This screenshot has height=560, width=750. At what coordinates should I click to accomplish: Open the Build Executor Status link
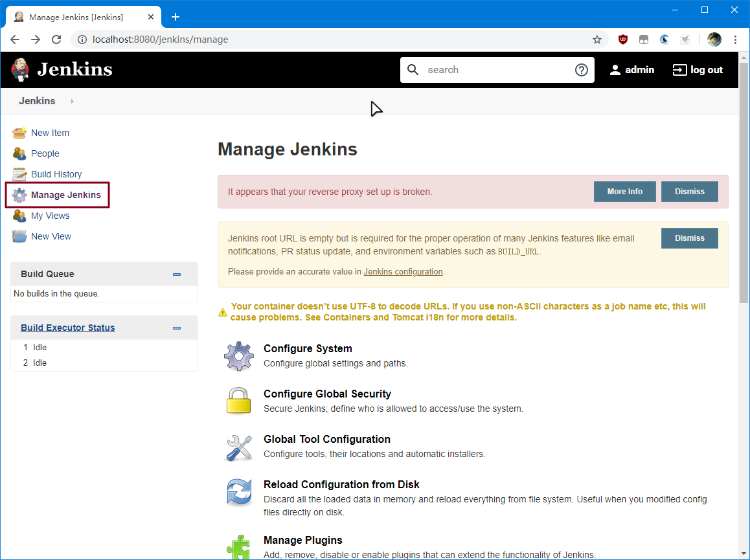coord(68,328)
